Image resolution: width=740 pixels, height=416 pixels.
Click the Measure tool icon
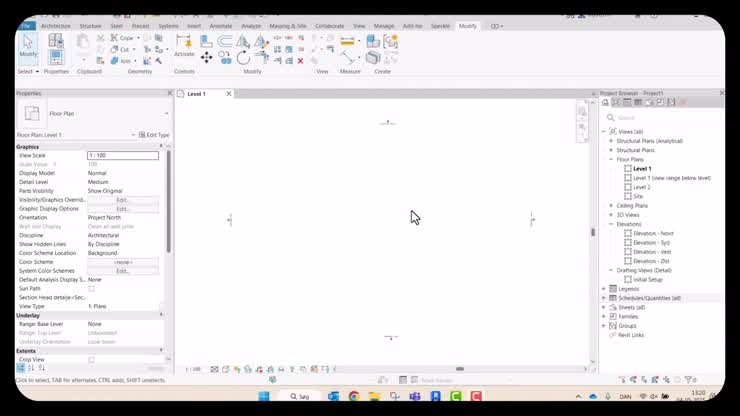point(347,42)
